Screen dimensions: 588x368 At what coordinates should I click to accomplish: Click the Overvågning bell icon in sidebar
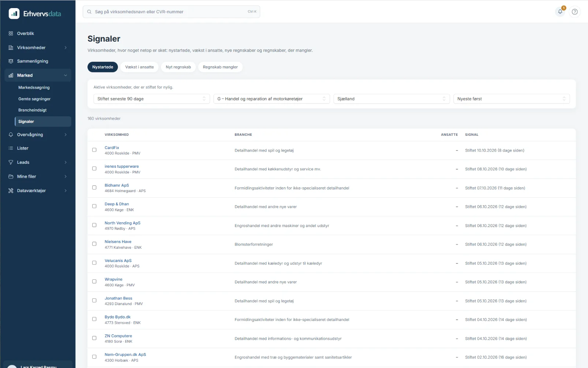tap(11, 135)
